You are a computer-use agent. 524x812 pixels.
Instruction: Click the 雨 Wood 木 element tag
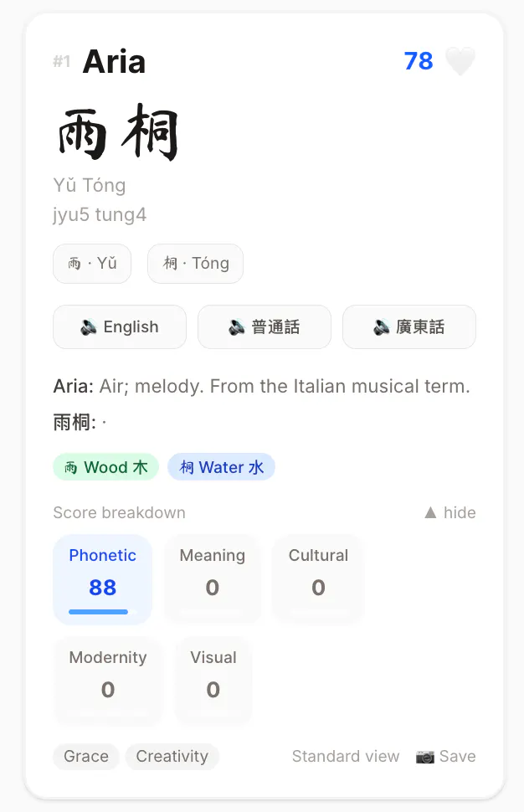105,467
